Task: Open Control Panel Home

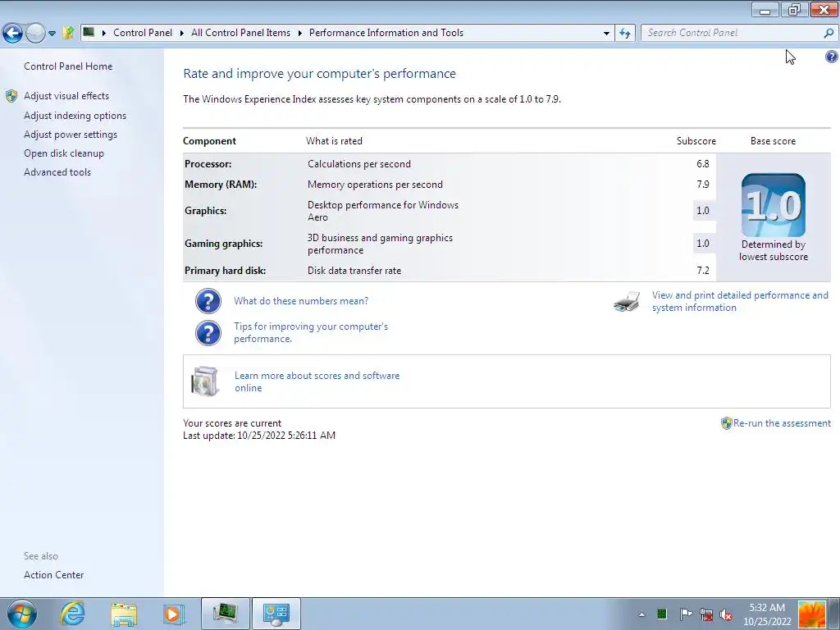Action: pos(68,66)
